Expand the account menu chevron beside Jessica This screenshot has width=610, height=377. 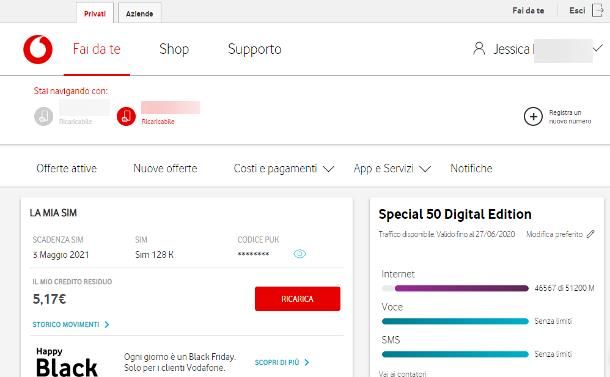pos(598,48)
